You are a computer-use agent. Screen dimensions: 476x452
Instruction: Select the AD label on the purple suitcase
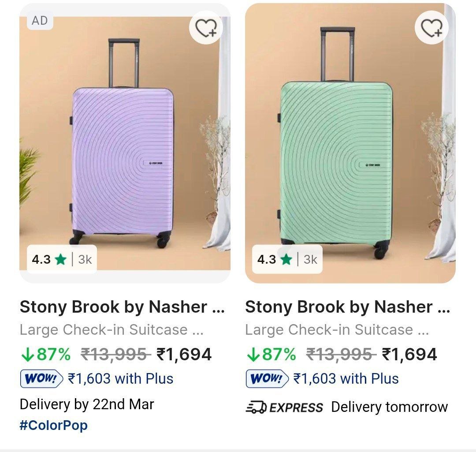[39, 20]
